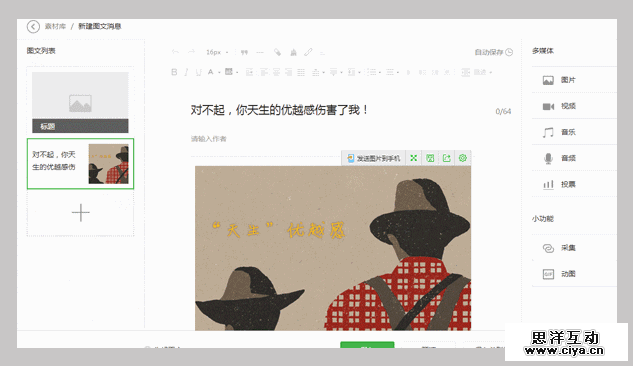Viewport: 633px width, 366px height.
Task: Click the auto-save clock icon
Action: click(509, 52)
